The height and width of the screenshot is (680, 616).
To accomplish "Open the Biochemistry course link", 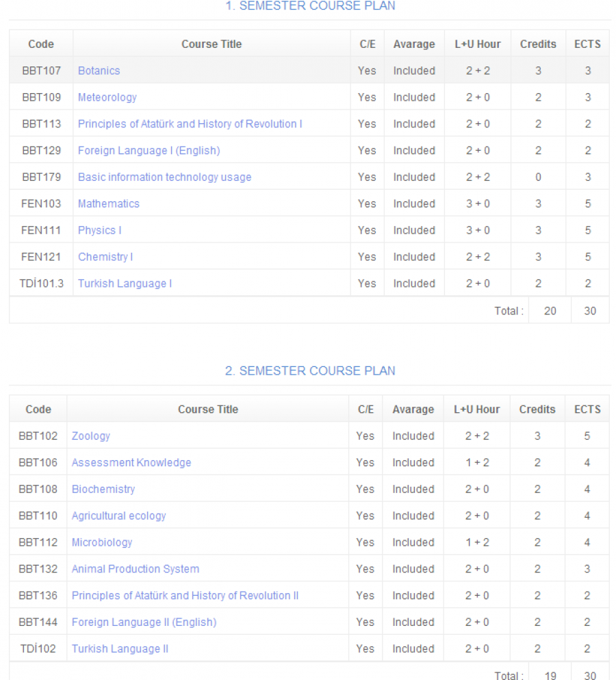I will [103, 489].
